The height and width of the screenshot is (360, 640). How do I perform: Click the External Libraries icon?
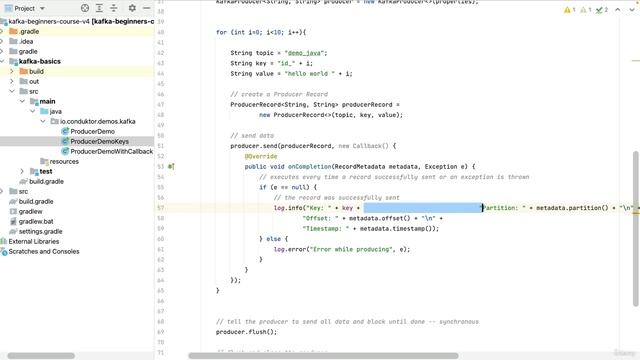coord(4,241)
